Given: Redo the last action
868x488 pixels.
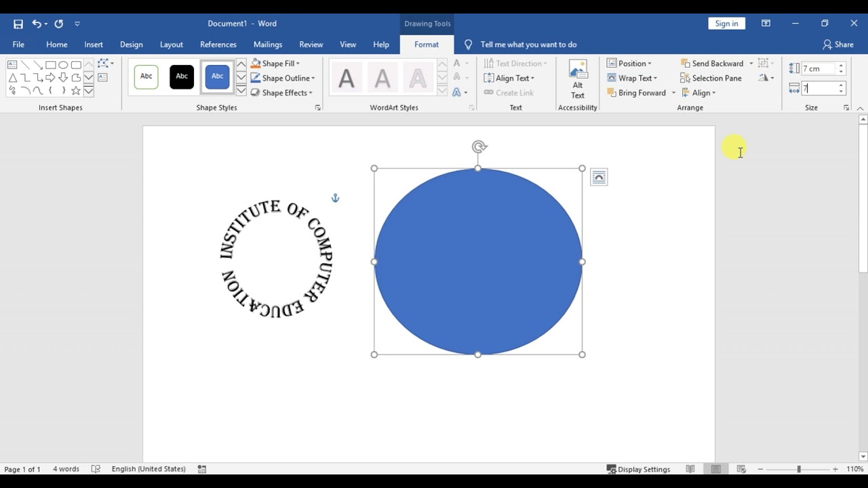Looking at the screenshot, I should coord(58,24).
